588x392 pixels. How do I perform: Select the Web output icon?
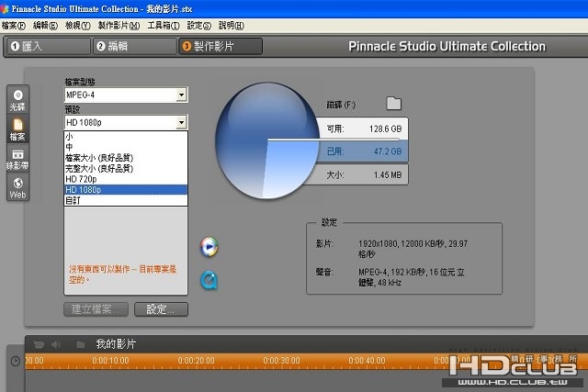[17, 188]
